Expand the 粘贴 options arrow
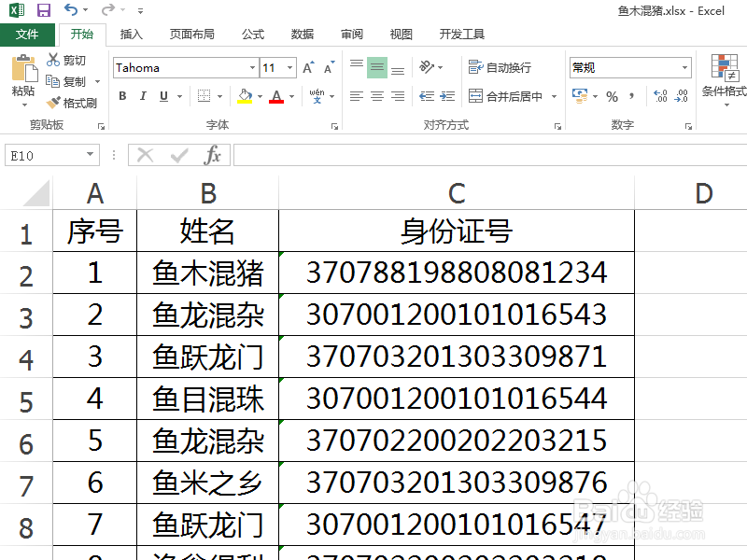Screen dimensions: 747x560 24,105
